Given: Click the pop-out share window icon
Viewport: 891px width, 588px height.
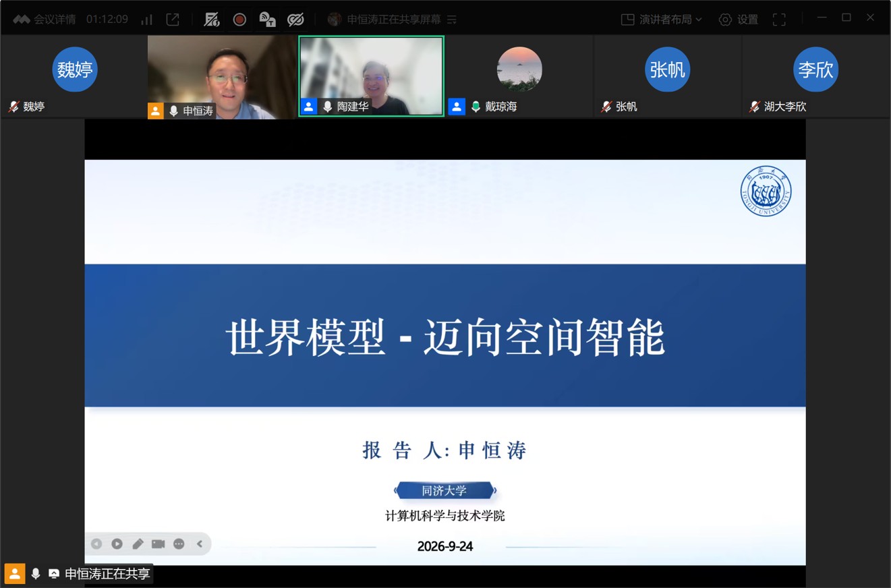Looking at the screenshot, I should pos(173,20).
